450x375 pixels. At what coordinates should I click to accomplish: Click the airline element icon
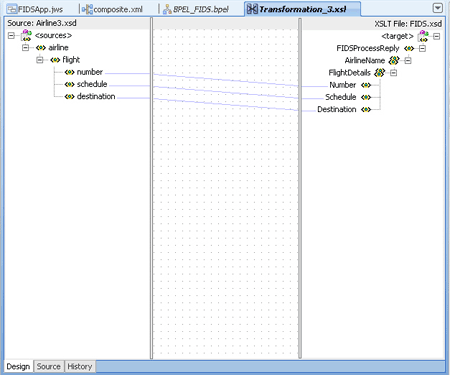[x=41, y=48]
